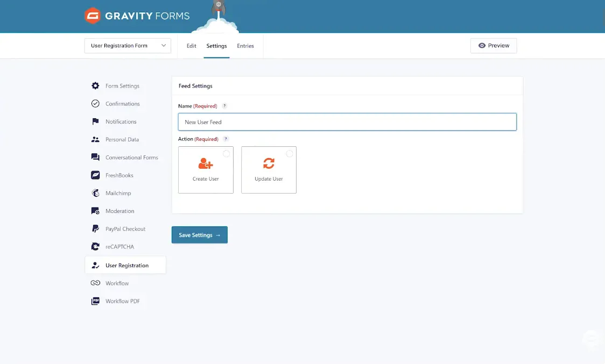This screenshot has width=605, height=364.
Task: Click the help icon beside Action
Action: coord(226,139)
